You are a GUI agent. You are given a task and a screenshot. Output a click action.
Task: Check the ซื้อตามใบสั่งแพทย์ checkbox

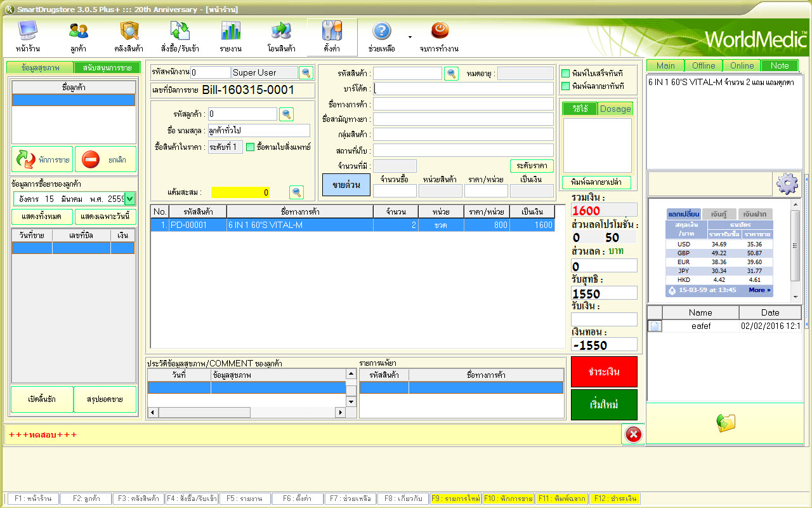point(250,147)
